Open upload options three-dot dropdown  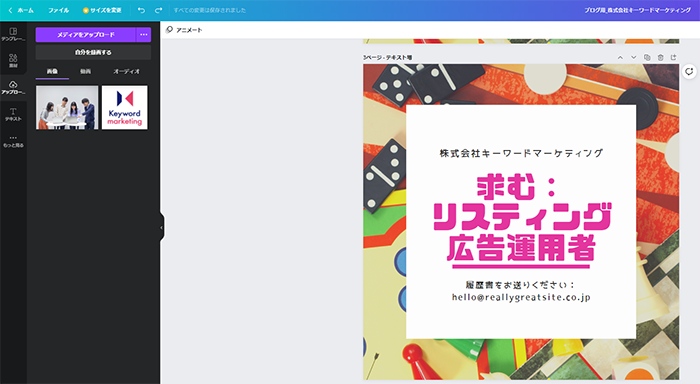tap(143, 34)
